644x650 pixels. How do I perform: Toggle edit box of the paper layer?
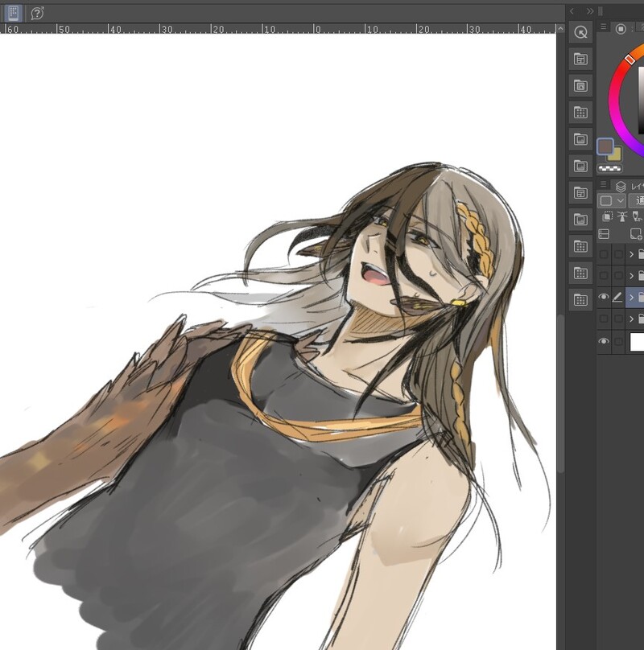click(618, 342)
